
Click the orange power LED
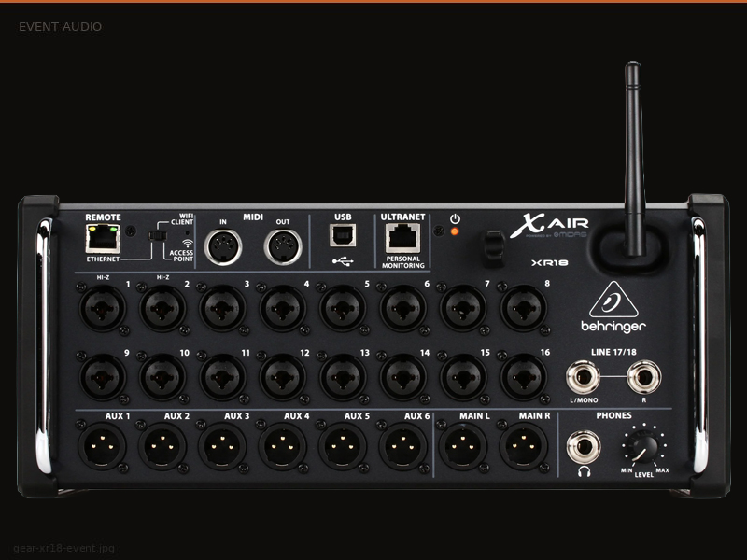coord(455,231)
